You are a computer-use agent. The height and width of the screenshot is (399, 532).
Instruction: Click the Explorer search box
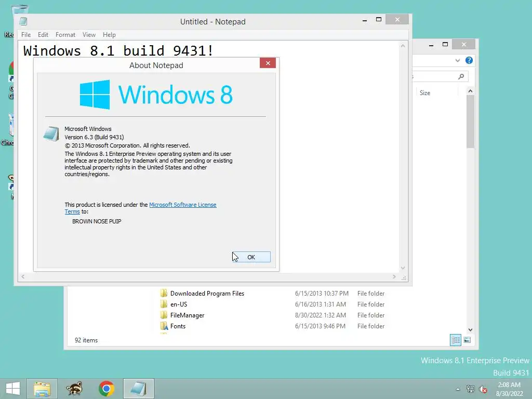pyautogui.click(x=441, y=77)
